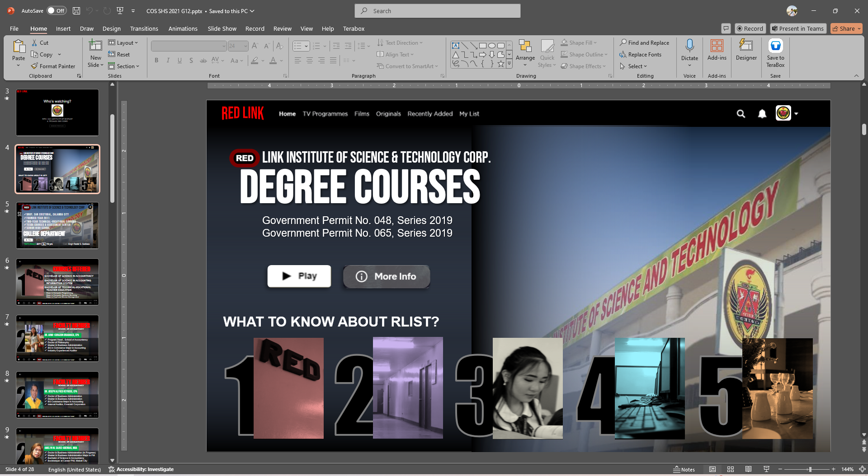Toggle the Notes pane
Viewport: 868px width, 476px height.
point(684,469)
